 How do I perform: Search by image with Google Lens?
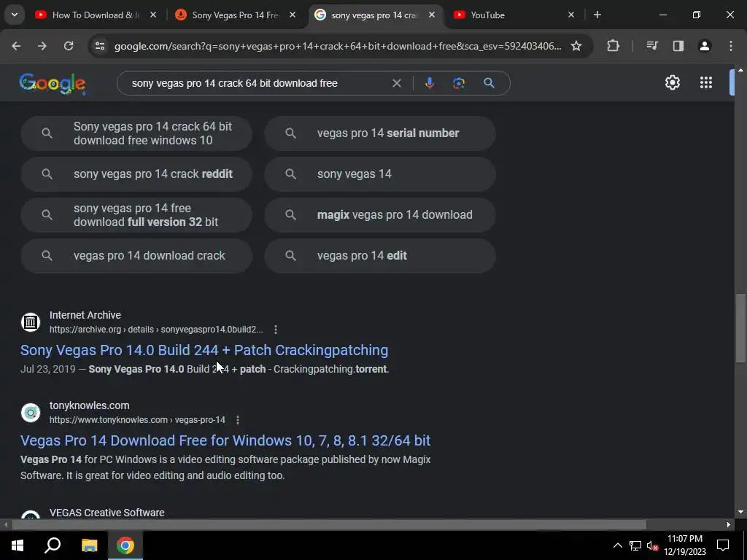coord(459,83)
